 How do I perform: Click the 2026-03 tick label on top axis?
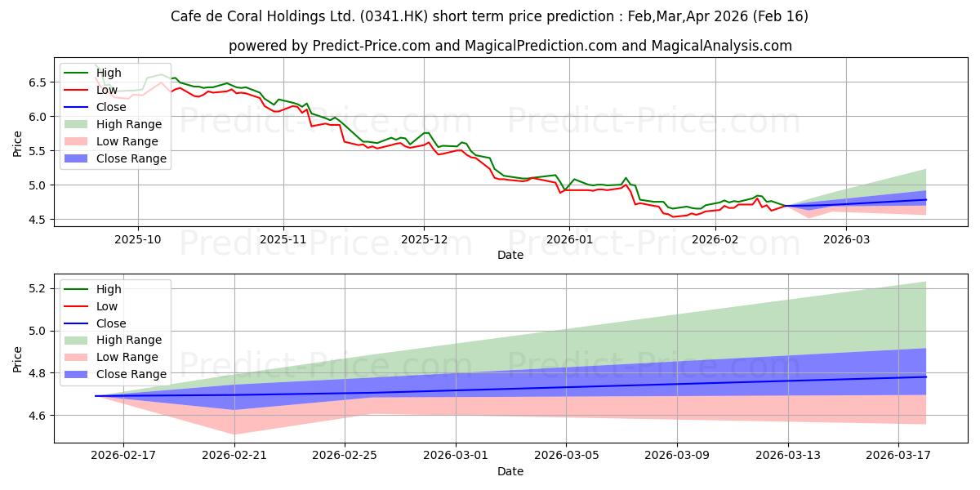[x=845, y=238]
